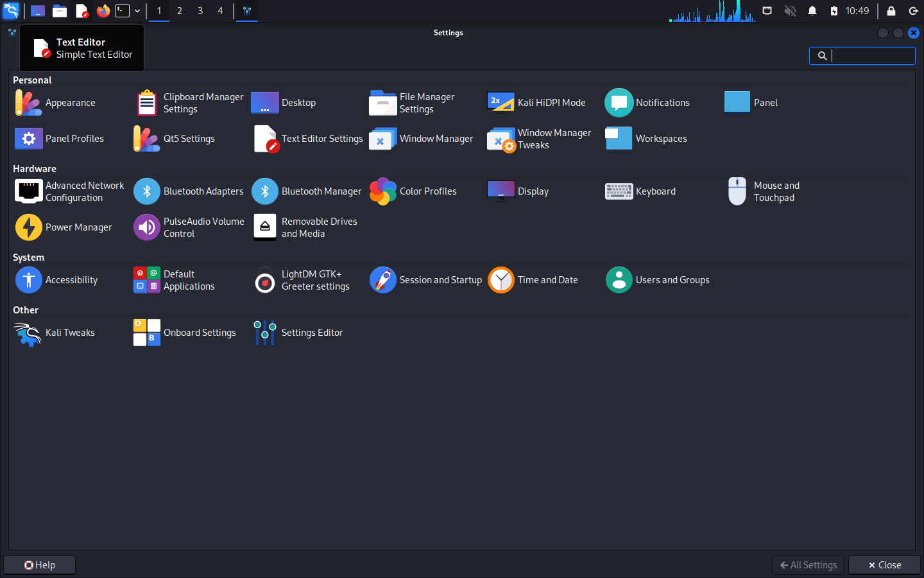Click the display tray icon in panel
Image resolution: width=924 pixels, height=578 pixels.
[767, 11]
